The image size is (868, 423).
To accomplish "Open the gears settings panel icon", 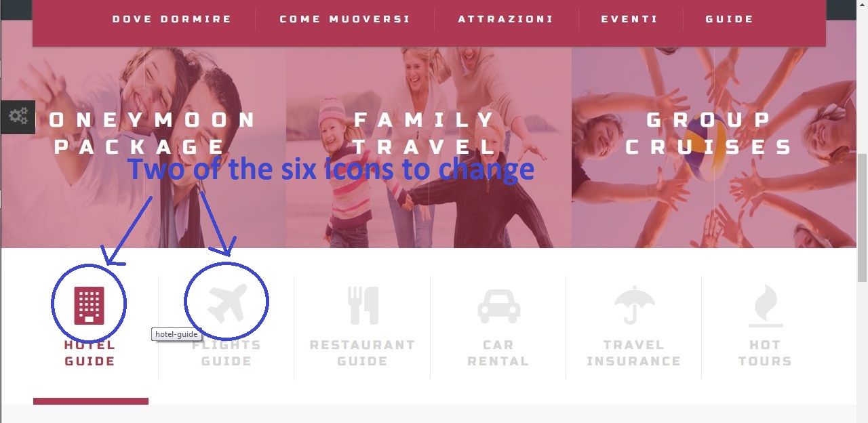I will click(x=18, y=116).
